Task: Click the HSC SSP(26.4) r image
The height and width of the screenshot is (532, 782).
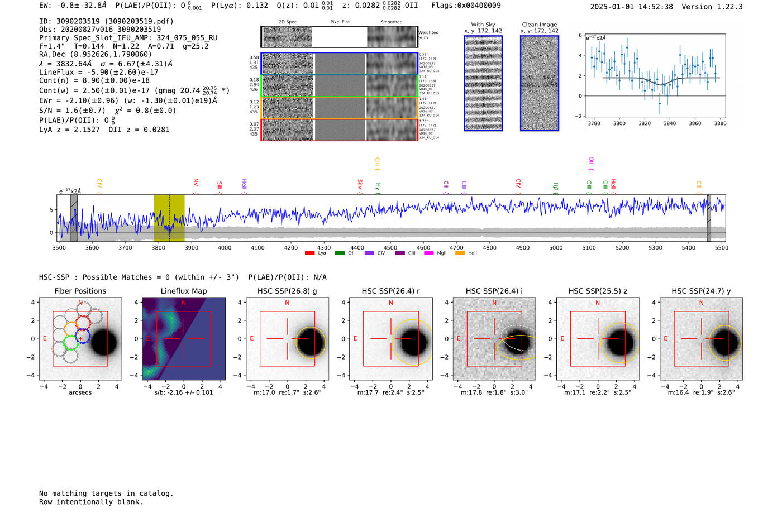Action: tap(391, 339)
